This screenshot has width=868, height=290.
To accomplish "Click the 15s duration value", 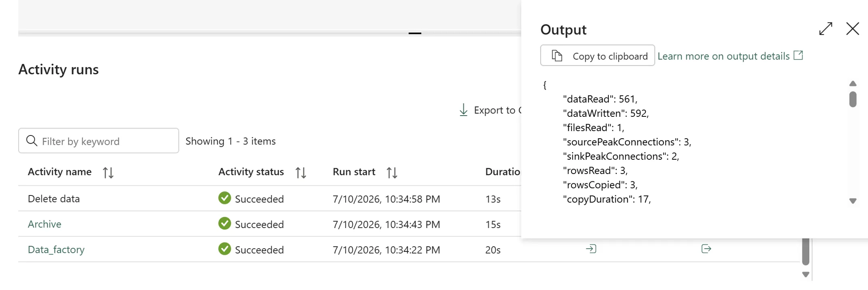I will click(x=493, y=224).
